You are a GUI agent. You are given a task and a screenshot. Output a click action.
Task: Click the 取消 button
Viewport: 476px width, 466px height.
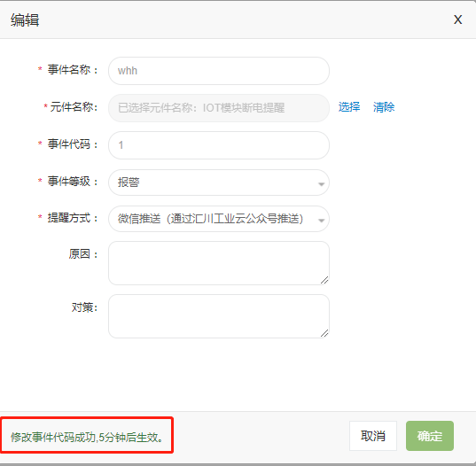(x=373, y=436)
